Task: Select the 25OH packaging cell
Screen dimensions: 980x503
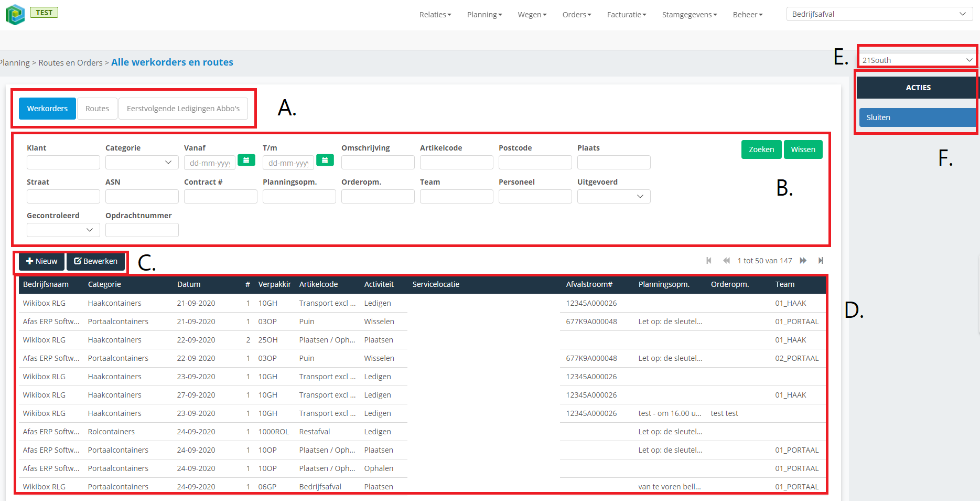Action: (x=267, y=340)
